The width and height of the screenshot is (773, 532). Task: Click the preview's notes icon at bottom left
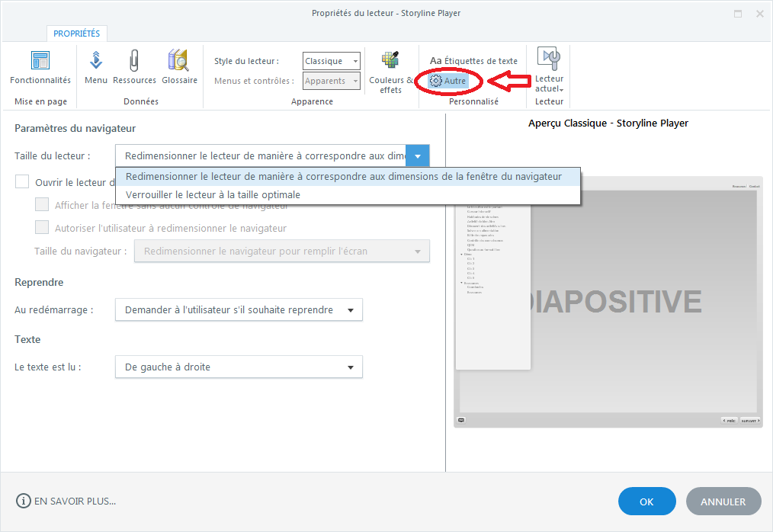(461, 420)
